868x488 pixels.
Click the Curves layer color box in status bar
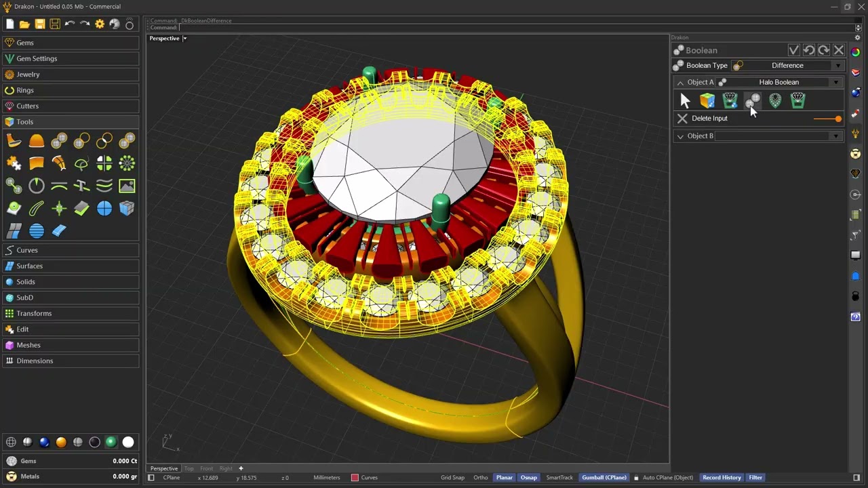point(355,477)
